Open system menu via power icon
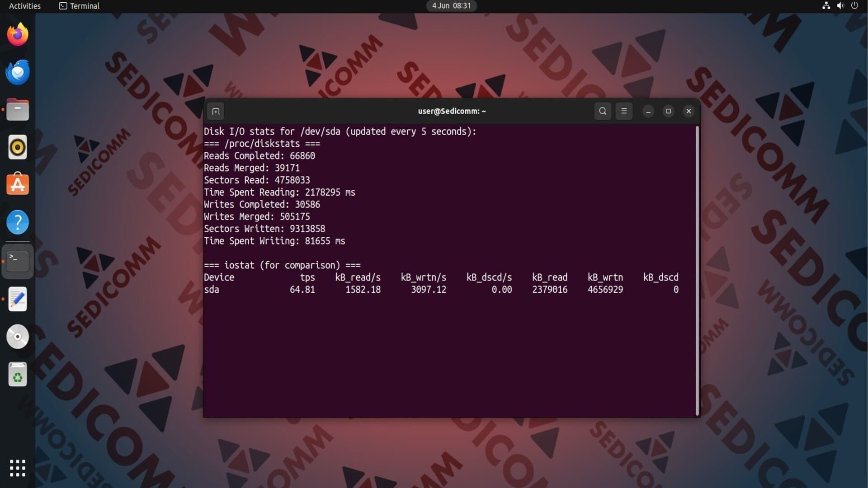868x488 pixels. coord(854,6)
